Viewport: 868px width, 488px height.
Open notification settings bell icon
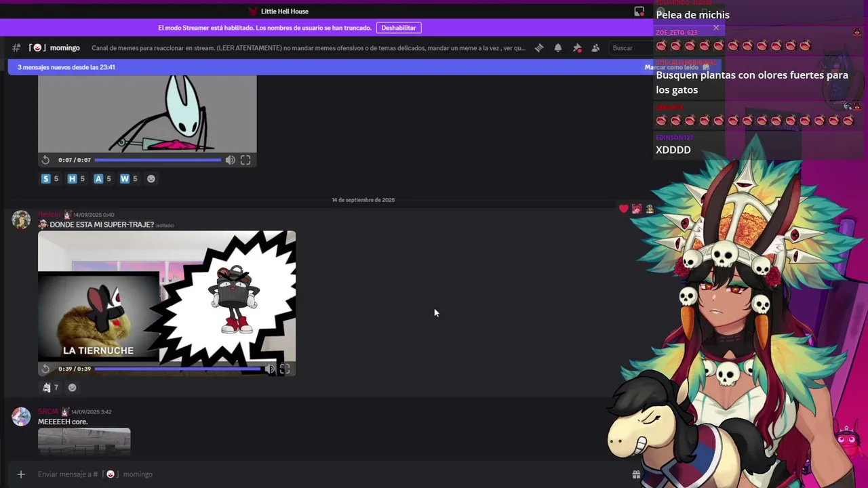point(558,48)
